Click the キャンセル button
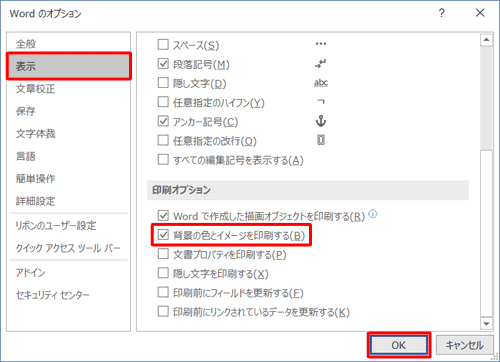 (465, 345)
